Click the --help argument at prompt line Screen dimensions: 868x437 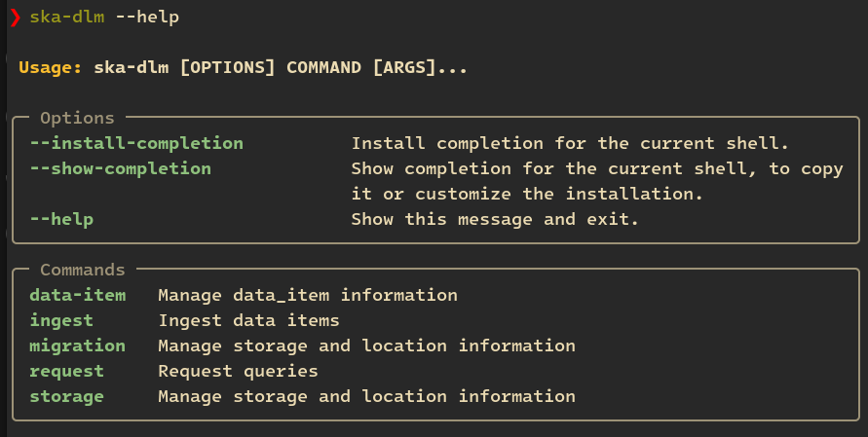(147, 18)
